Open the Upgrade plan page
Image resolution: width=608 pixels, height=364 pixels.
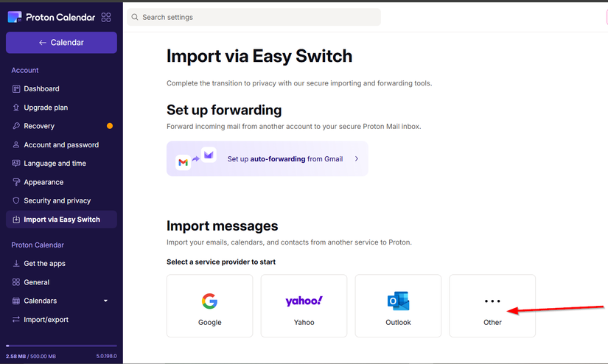(61, 108)
